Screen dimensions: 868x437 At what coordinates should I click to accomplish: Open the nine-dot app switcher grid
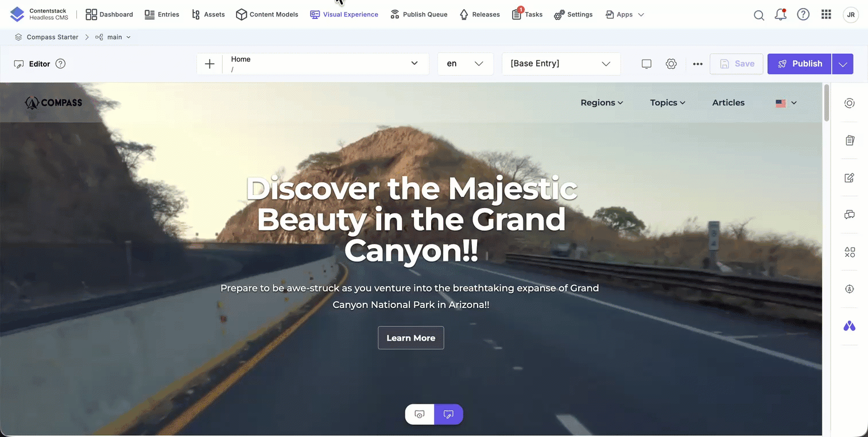point(826,14)
